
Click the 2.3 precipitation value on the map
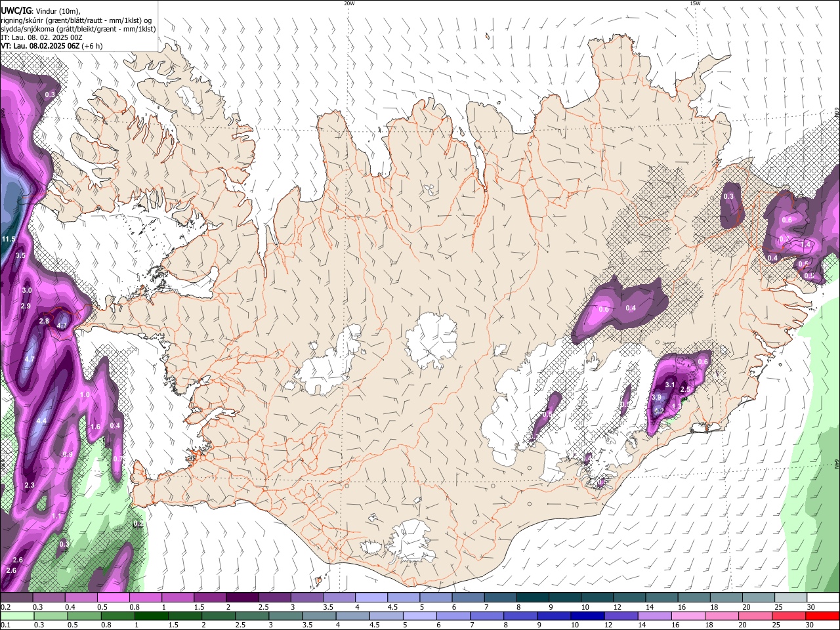pos(30,485)
